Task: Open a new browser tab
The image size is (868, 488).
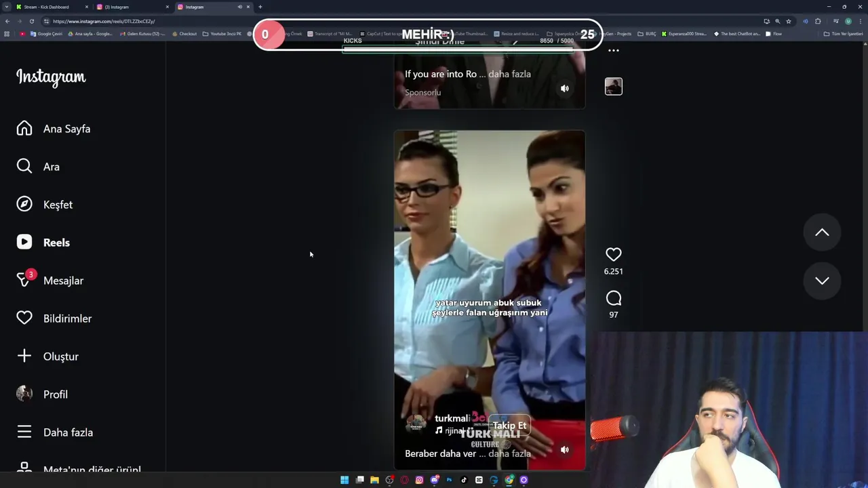Action: (260, 7)
